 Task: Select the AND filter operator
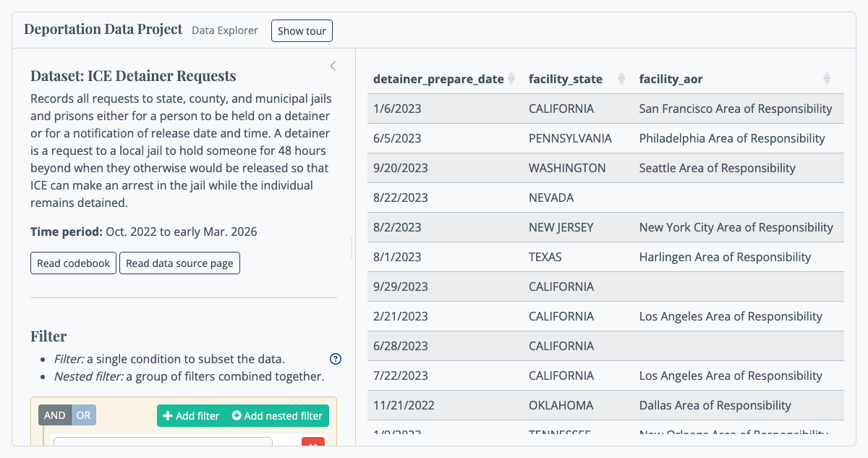55,415
